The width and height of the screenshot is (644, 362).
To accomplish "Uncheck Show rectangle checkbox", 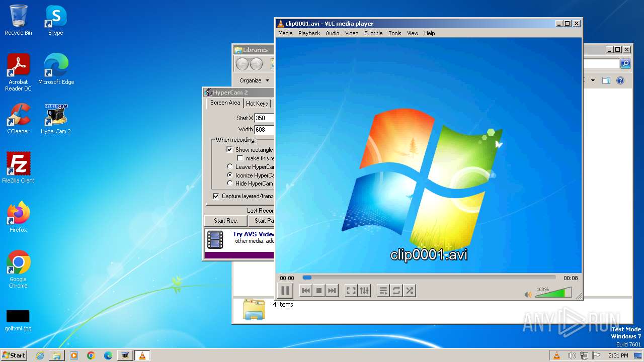I will tap(229, 150).
